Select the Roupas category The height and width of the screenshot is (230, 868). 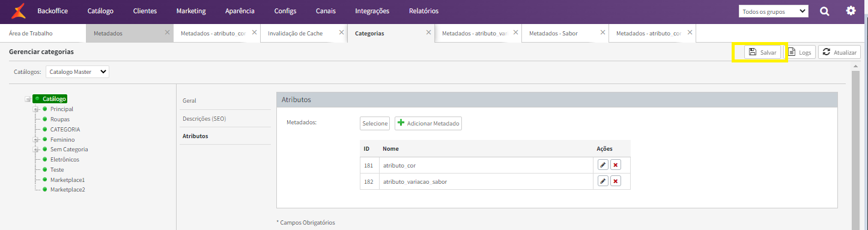60,119
